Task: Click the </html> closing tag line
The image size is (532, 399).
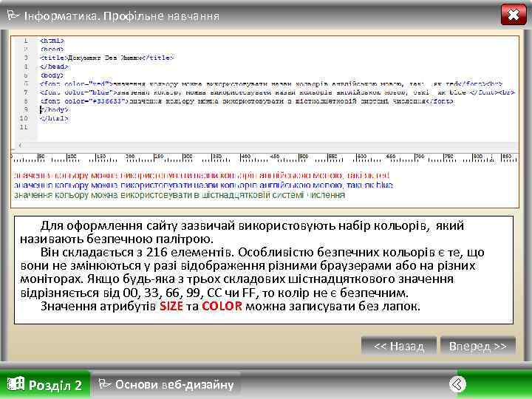Action: point(54,118)
